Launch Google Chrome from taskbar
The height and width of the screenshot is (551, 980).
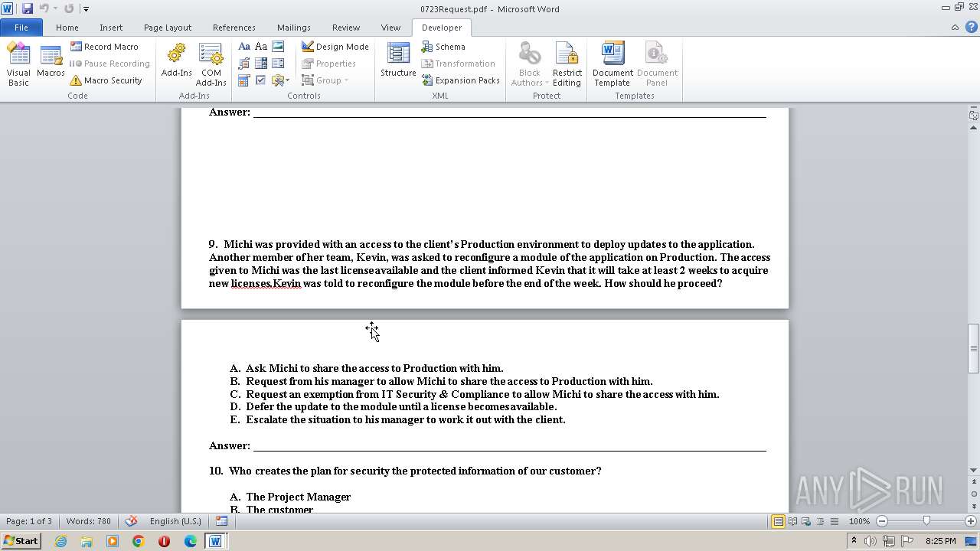[138, 541]
